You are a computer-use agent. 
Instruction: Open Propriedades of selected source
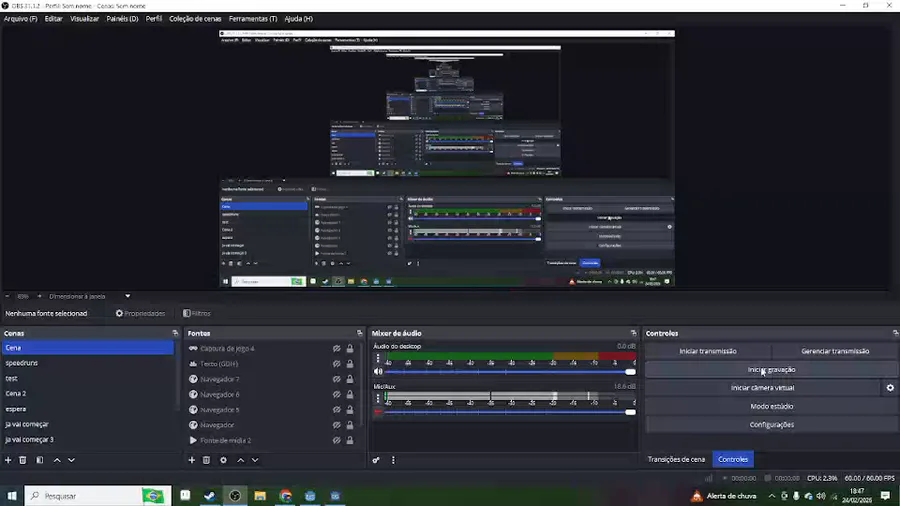click(x=141, y=313)
